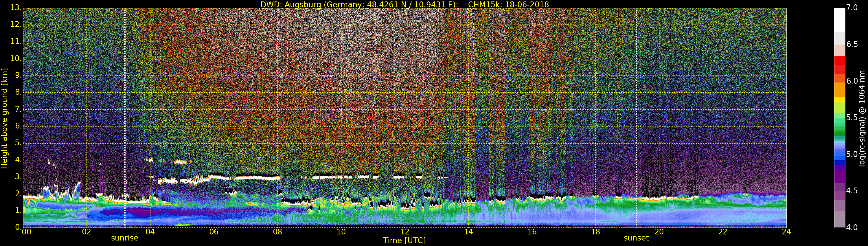868x246 pixels.
Task: Click the 5.5 colorbar tick label
Action: click(852, 118)
